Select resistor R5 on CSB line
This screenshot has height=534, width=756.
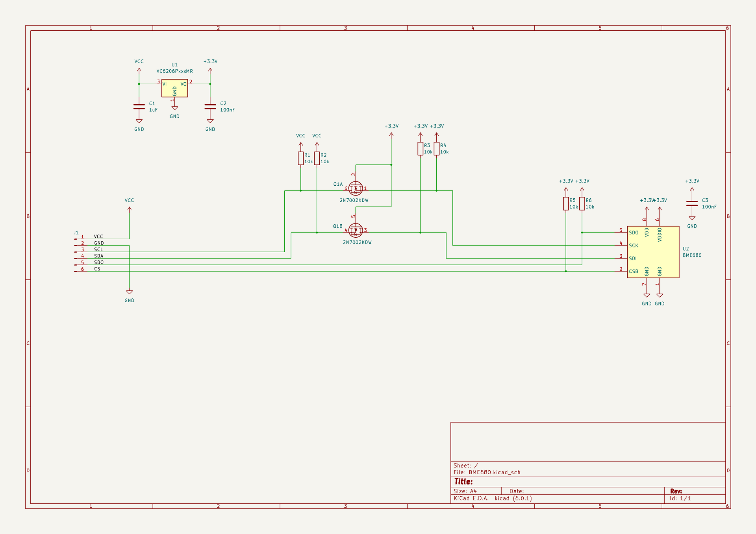tap(566, 203)
